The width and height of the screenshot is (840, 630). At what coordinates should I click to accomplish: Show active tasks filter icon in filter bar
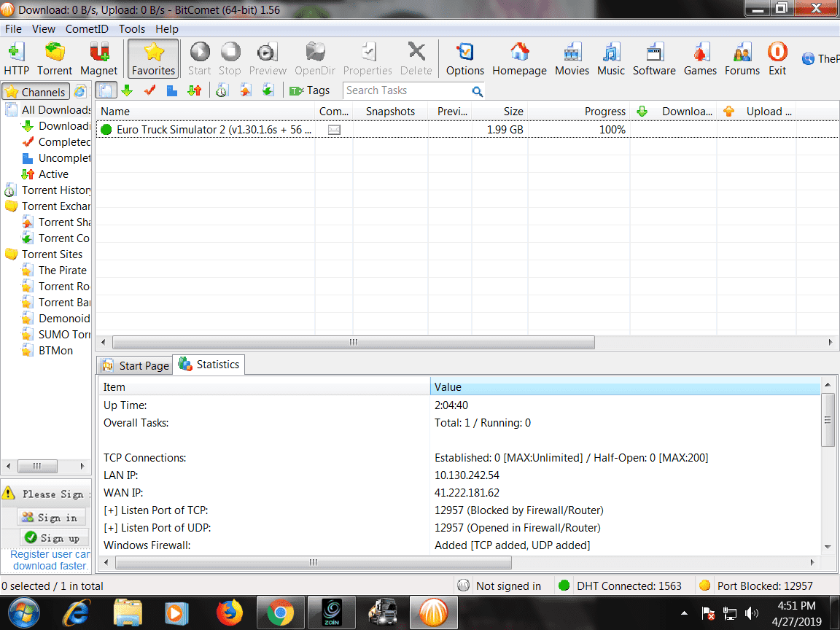(x=195, y=90)
